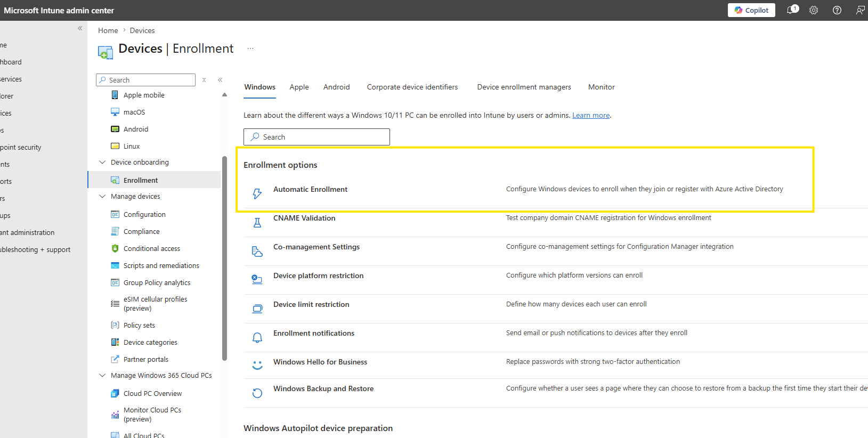Click the Apple mobile device icon

pos(115,95)
